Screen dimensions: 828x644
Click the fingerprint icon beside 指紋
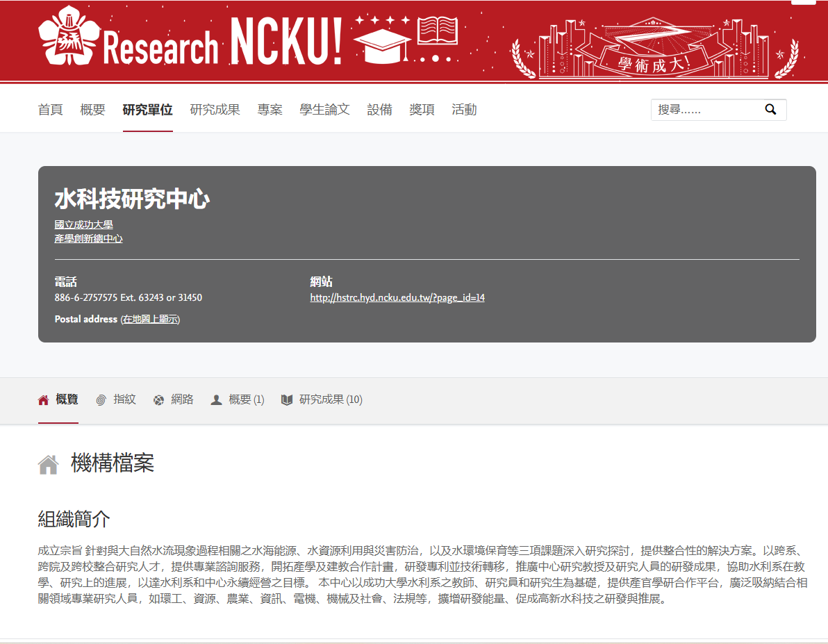point(101,400)
